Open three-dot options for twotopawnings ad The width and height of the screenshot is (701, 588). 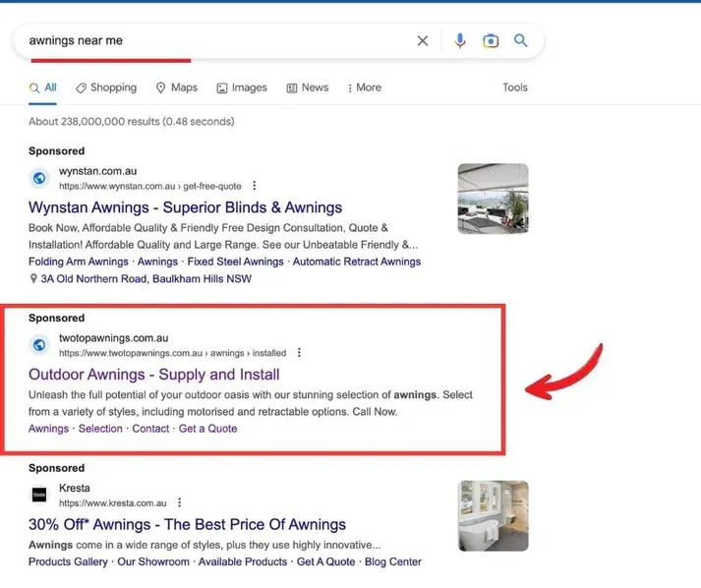300,352
